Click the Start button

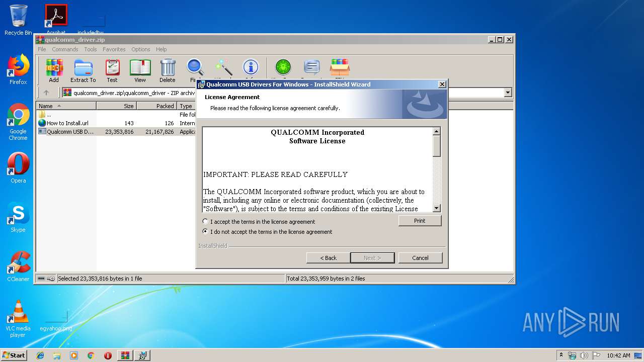14,355
